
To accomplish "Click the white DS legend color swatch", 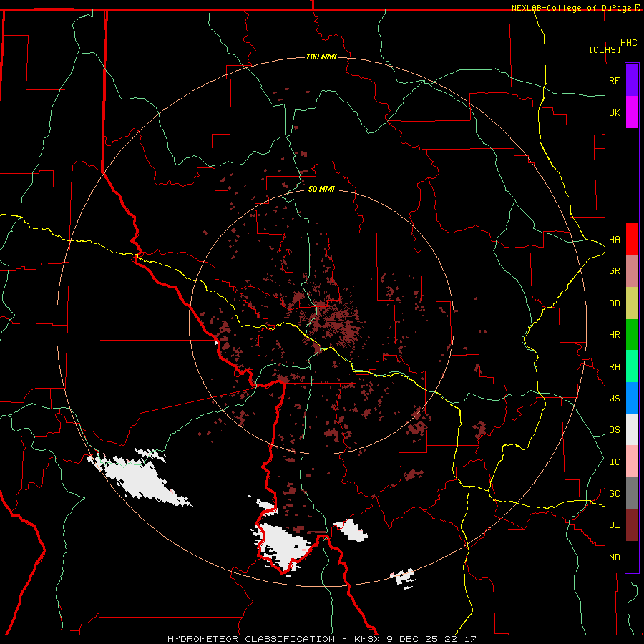I will [632, 429].
